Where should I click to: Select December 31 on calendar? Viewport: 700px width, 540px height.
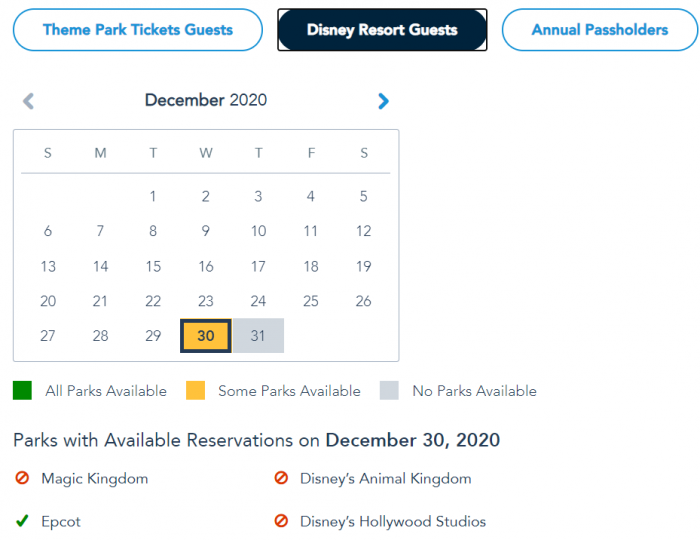point(258,336)
